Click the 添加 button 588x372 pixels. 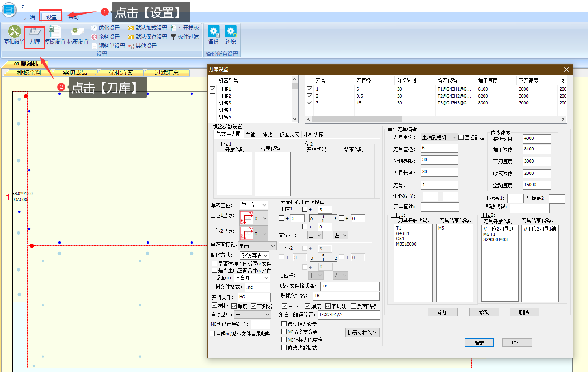[443, 312]
